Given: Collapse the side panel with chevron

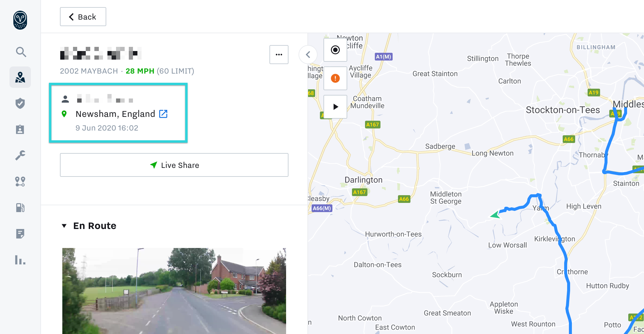Looking at the screenshot, I should [308, 55].
